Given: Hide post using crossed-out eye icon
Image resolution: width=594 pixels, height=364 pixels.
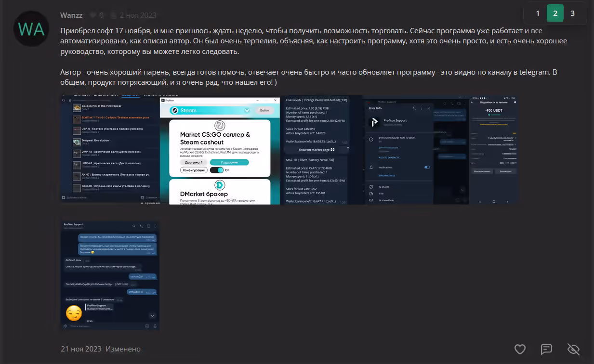Looking at the screenshot, I should [573, 349].
